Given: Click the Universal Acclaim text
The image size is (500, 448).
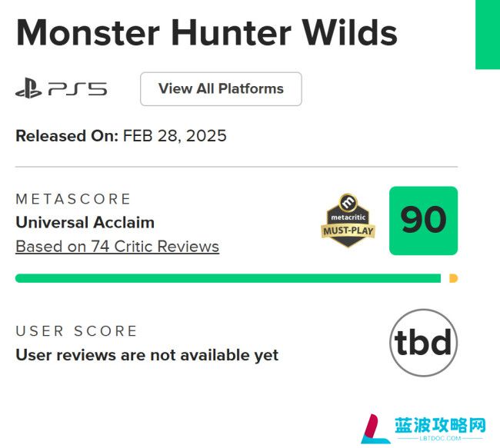Looking at the screenshot, I should 85,222.
